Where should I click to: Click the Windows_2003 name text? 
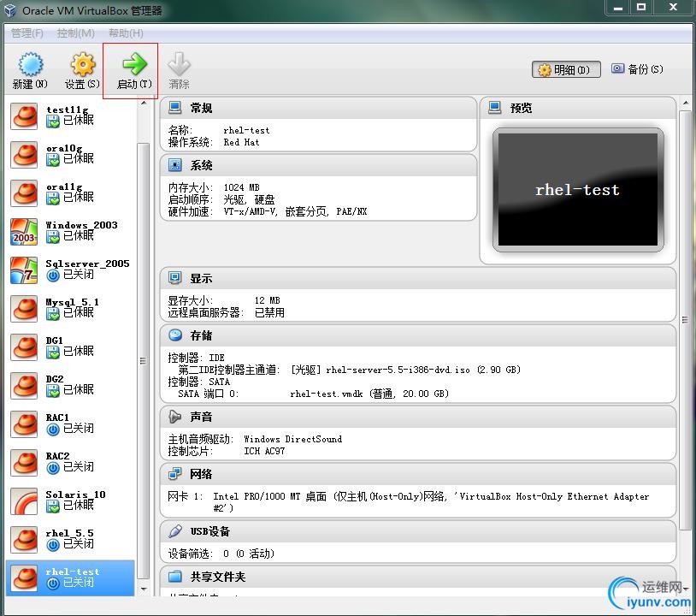click(x=82, y=225)
